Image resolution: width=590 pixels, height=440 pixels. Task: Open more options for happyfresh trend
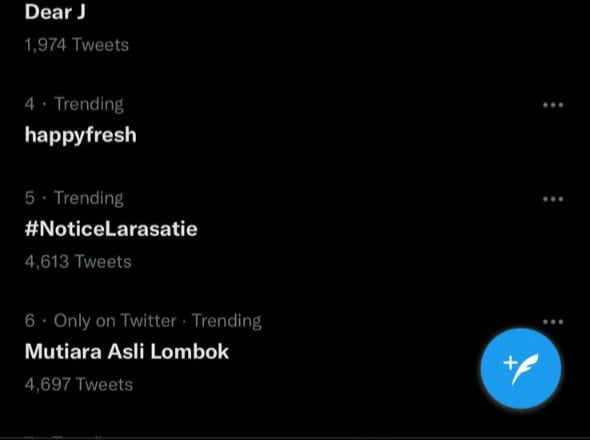553,105
